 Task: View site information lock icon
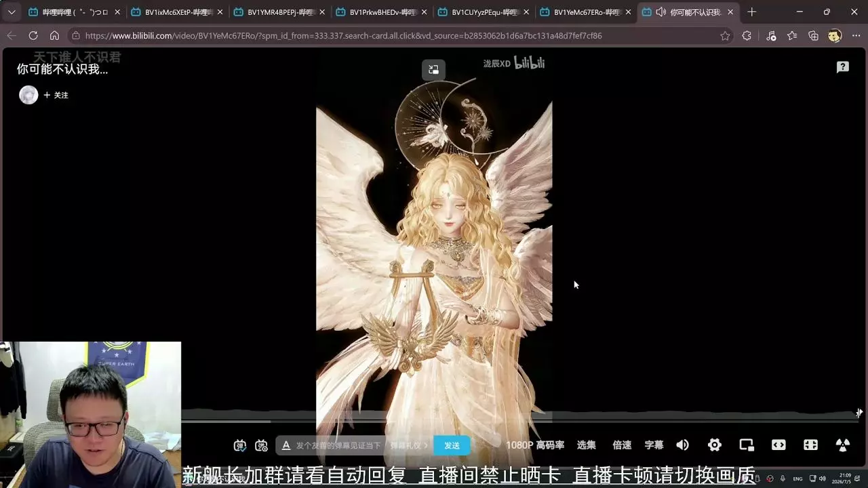point(76,36)
